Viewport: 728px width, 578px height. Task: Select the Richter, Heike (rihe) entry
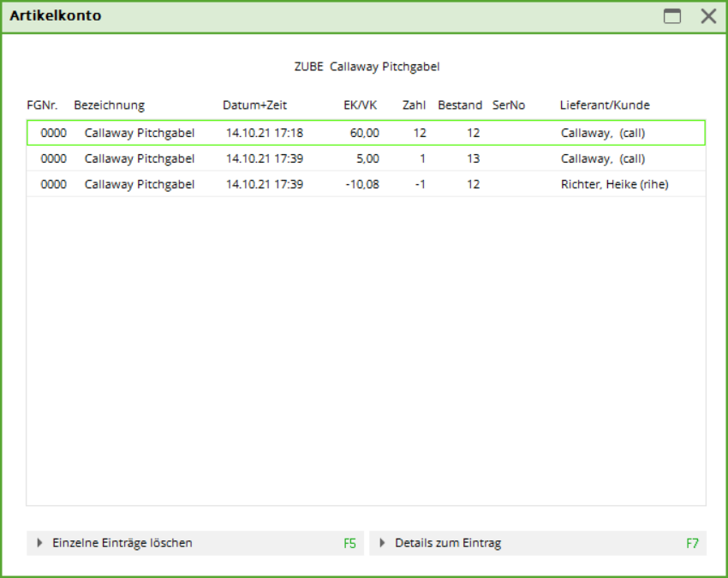coord(614,184)
